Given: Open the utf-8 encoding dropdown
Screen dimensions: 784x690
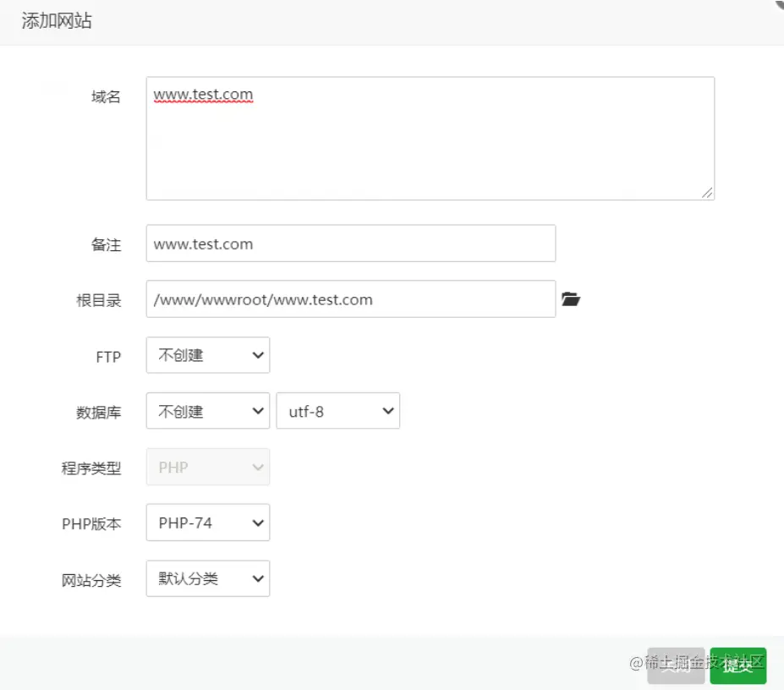Looking at the screenshot, I should (x=338, y=411).
